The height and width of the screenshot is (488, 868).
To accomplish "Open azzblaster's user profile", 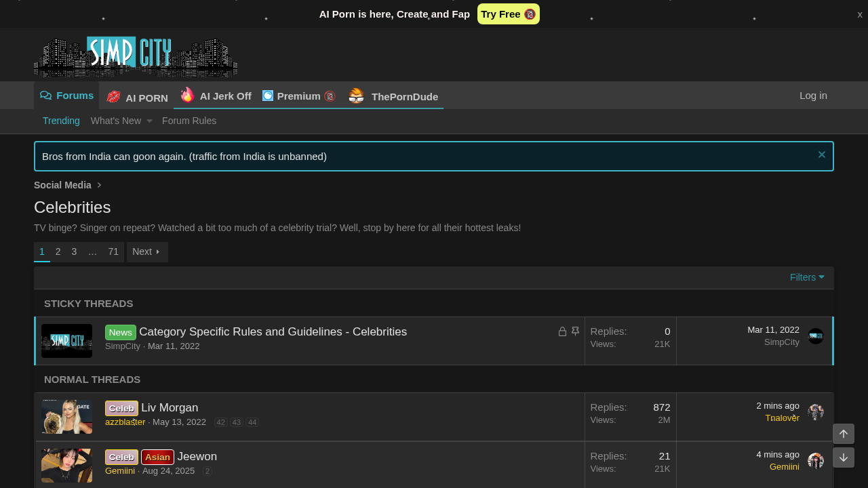I will [125, 422].
